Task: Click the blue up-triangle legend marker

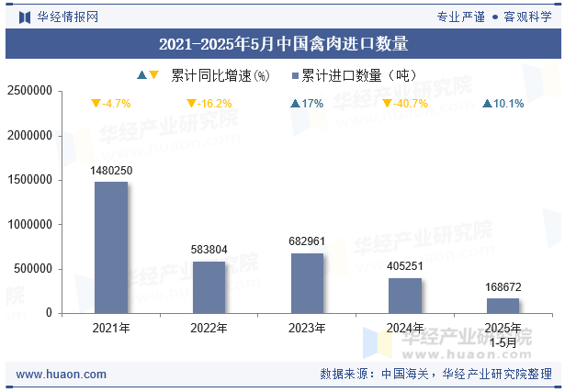Action: click(x=142, y=75)
